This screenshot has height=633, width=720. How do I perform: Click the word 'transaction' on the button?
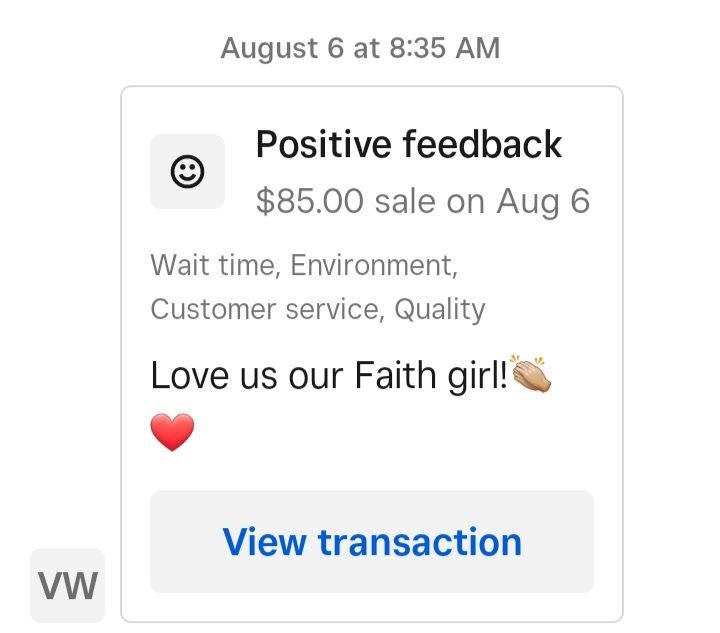pyautogui.click(x=420, y=542)
